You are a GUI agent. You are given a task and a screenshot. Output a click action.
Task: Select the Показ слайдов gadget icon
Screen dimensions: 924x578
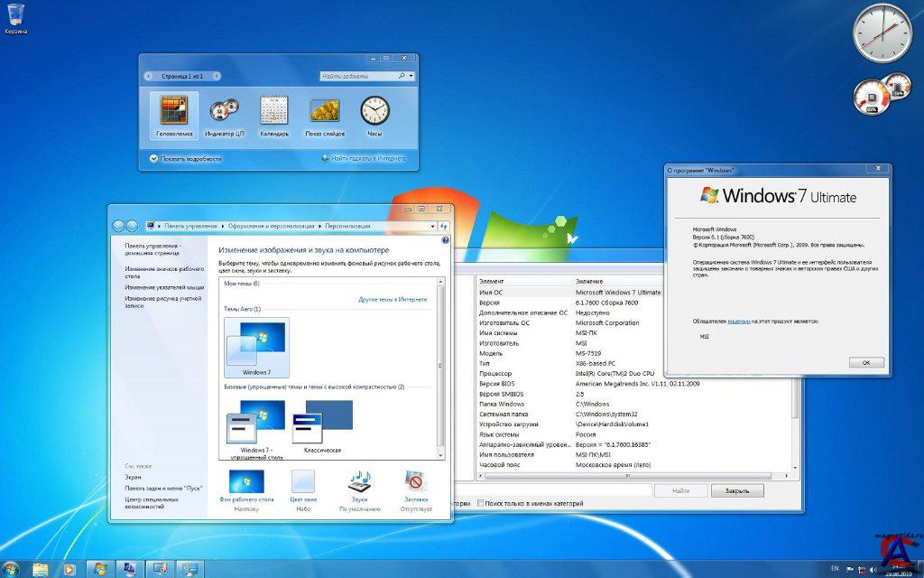325,111
